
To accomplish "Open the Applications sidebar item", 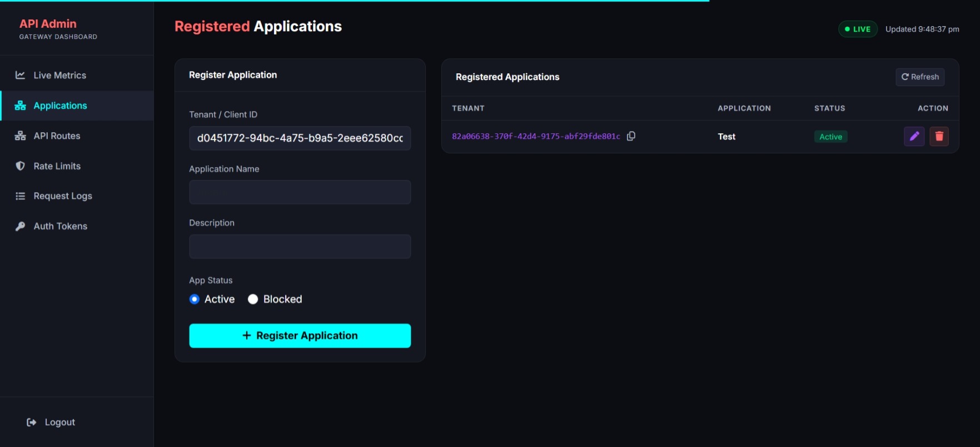I will pyautogui.click(x=77, y=106).
